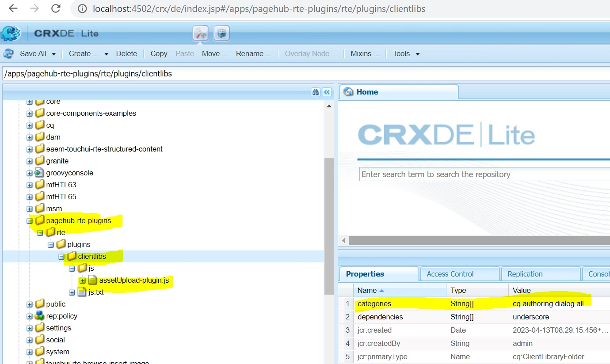Click the binoculars search icon above tree
Viewport: 610px width, 364px height.
tap(316, 92)
